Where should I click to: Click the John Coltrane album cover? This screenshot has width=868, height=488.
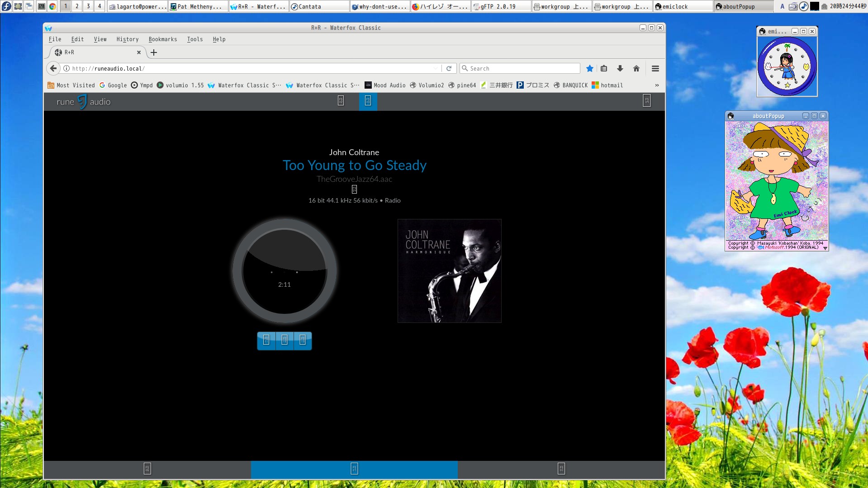(449, 271)
